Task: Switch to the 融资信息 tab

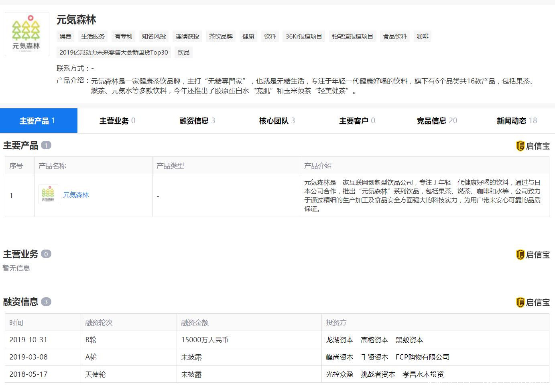Action: (x=197, y=121)
